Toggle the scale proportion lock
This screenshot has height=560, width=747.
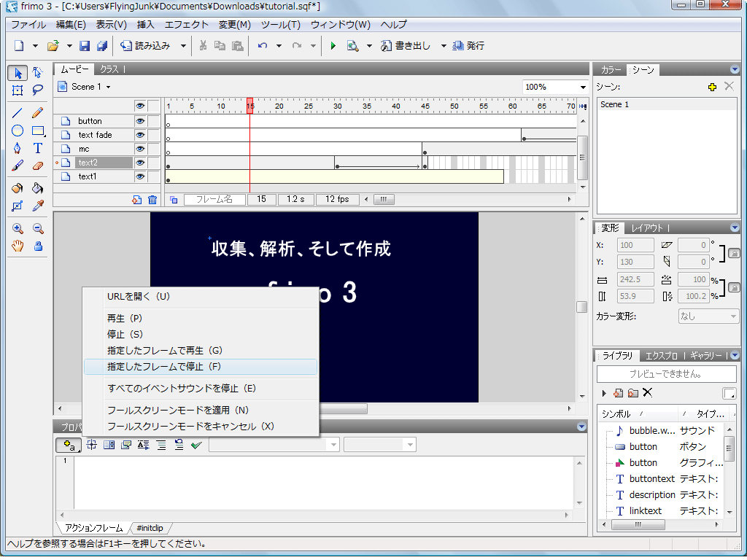pyautogui.click(x=734, y=287)
